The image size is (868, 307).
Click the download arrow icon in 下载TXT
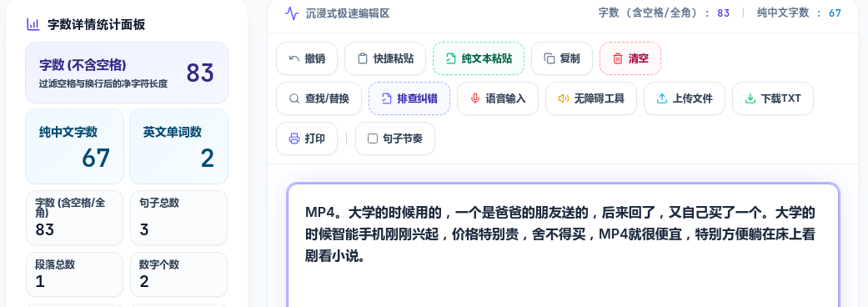point(750,98)
